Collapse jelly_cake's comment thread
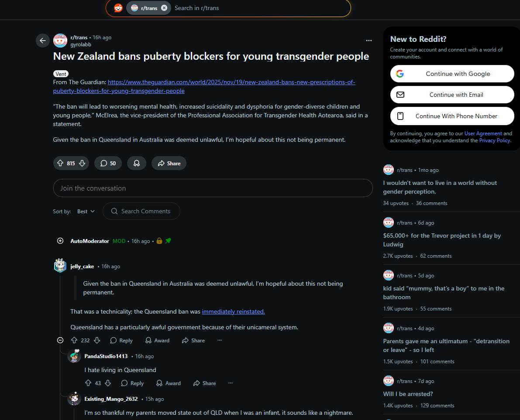 click(x=60, y=340)
